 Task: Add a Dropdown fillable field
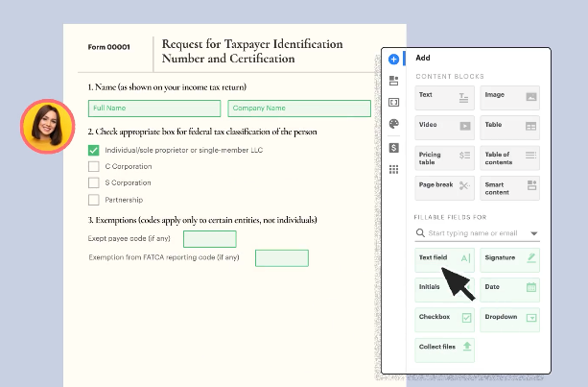pyautogui.click(x=510, y=318)
